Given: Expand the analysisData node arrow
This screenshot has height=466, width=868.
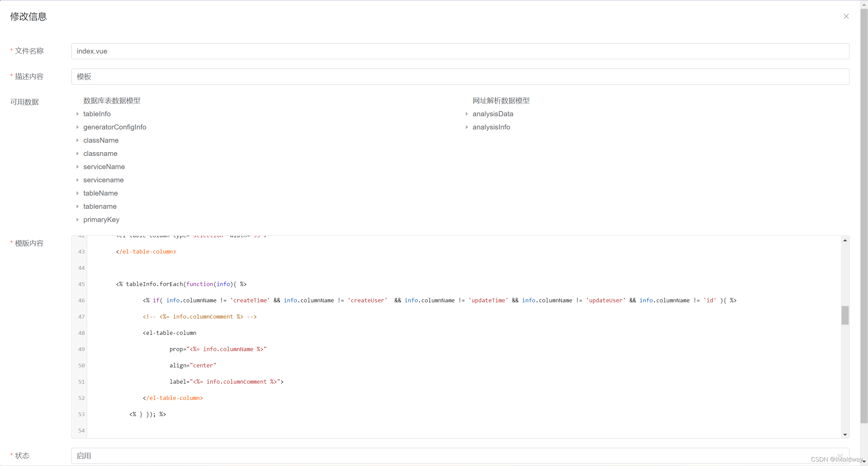Looking at the screenshot, I should (467, 114).
